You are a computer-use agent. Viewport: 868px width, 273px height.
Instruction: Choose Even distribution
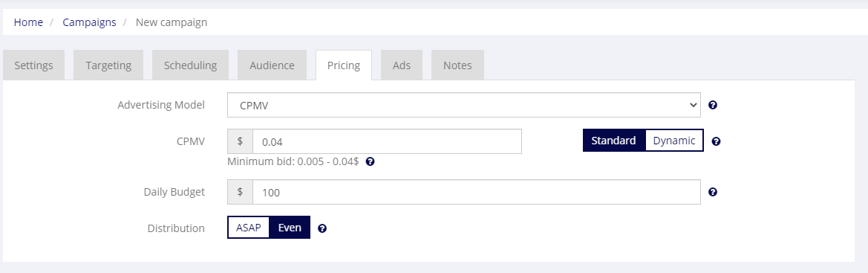click(x=290, y=228)
